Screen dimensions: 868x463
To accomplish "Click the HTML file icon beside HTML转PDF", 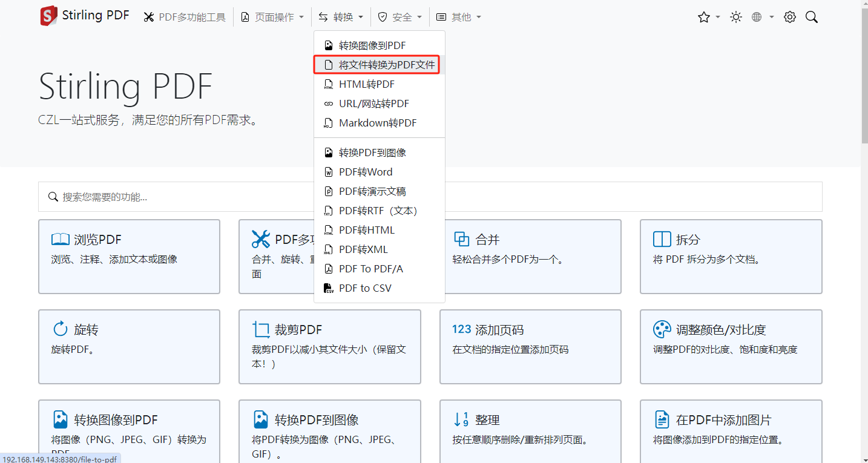I will pyautogui.click(x=329, y=84).
